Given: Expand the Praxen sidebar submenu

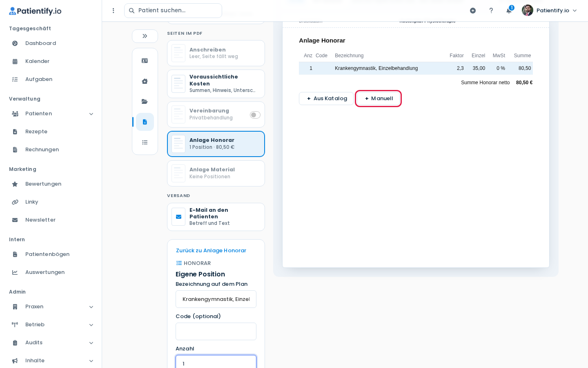Looking at the screenshot, I should (91, 307).
